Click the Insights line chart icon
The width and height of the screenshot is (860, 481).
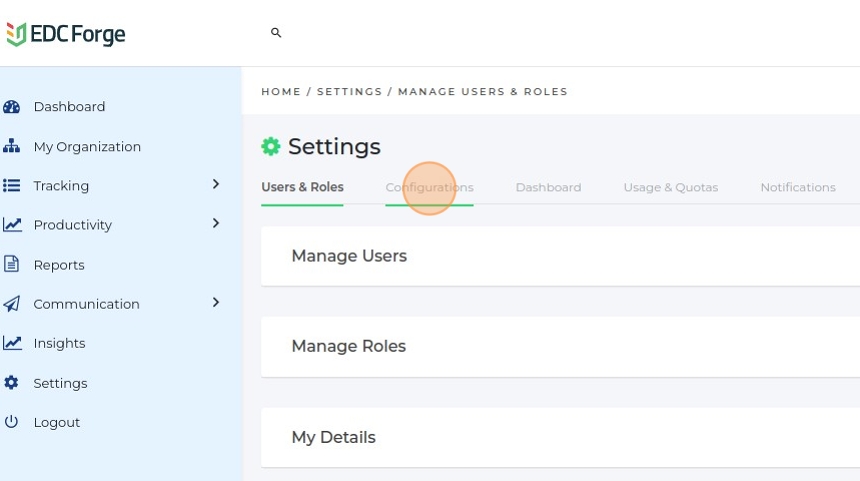click(12, 343)
